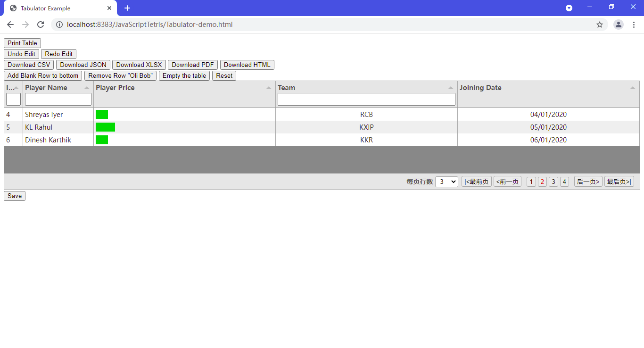Jump to page 4 with pagination

pyautogui.click(x=564, y=182)
